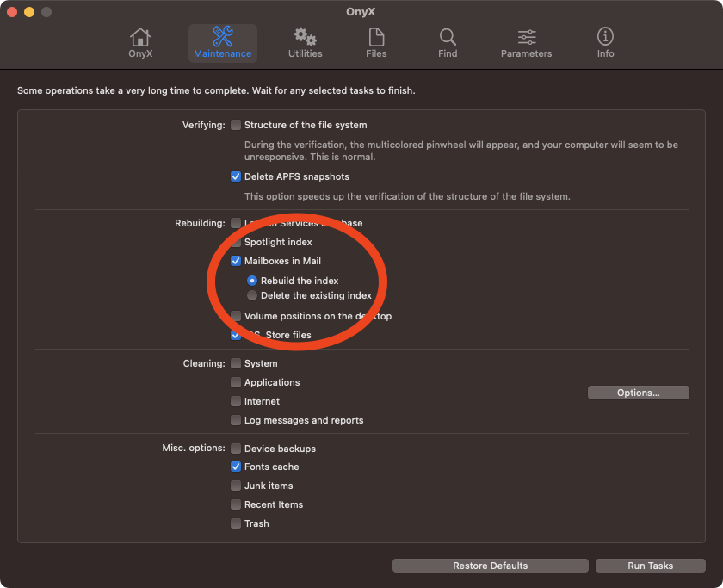Enable Log messages and reports
The width and height of the screenshot is (723, 588).
(236, 420)
